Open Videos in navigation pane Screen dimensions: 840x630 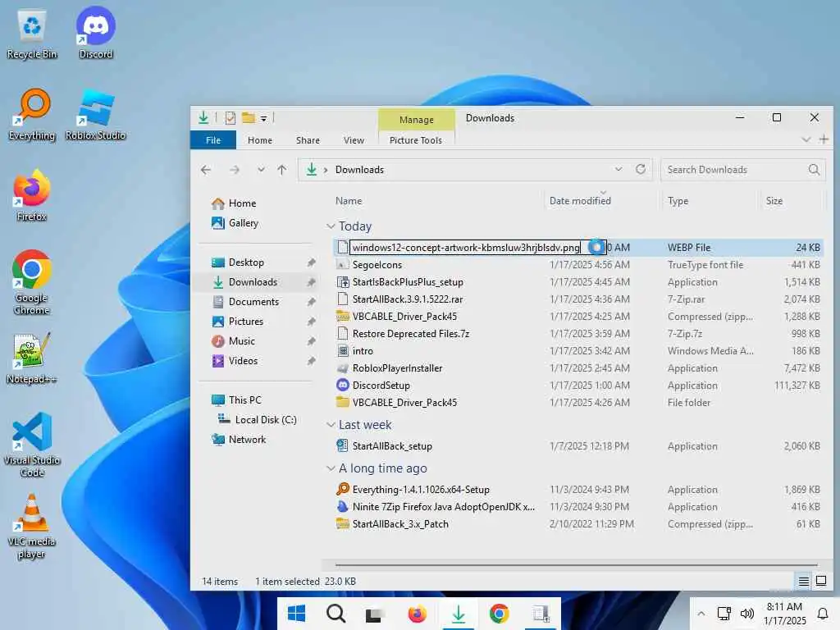point(235,361)
